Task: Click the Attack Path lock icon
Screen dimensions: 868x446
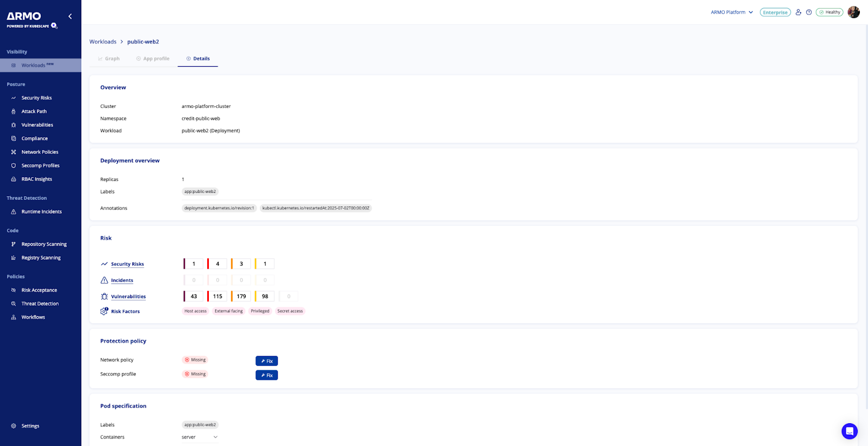Action: tap(14, 112)
